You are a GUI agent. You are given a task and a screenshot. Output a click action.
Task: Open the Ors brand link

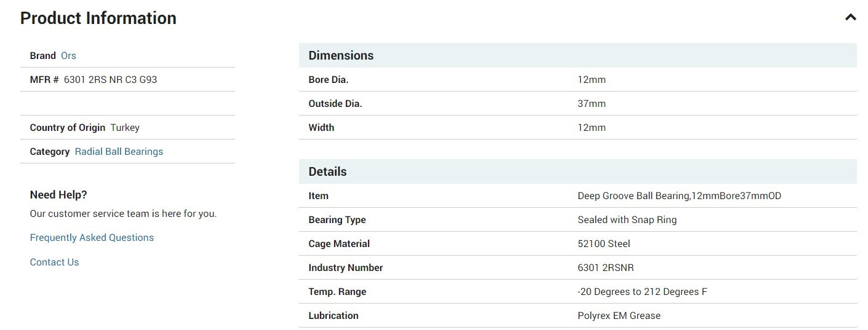[68, 55]
